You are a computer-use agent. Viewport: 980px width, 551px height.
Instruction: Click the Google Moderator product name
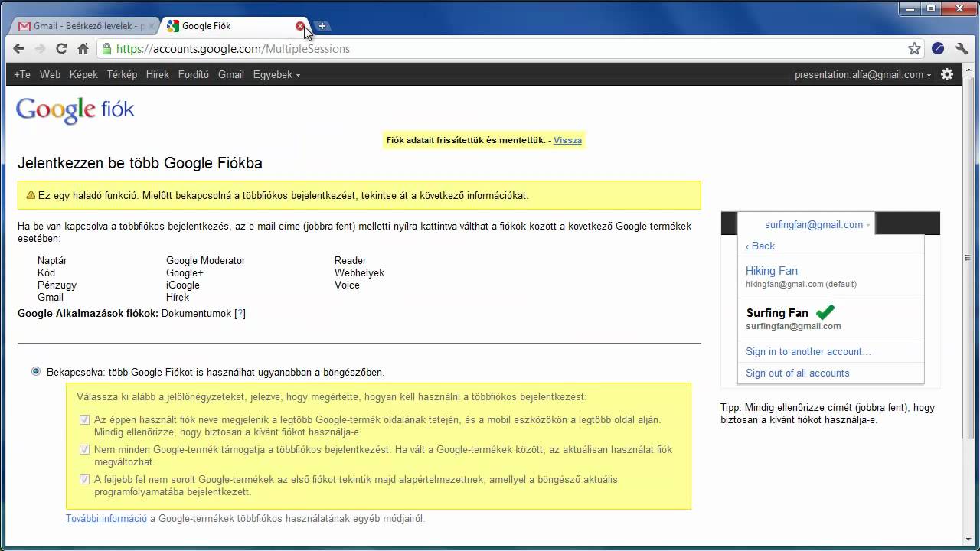(x=206, y=261)
